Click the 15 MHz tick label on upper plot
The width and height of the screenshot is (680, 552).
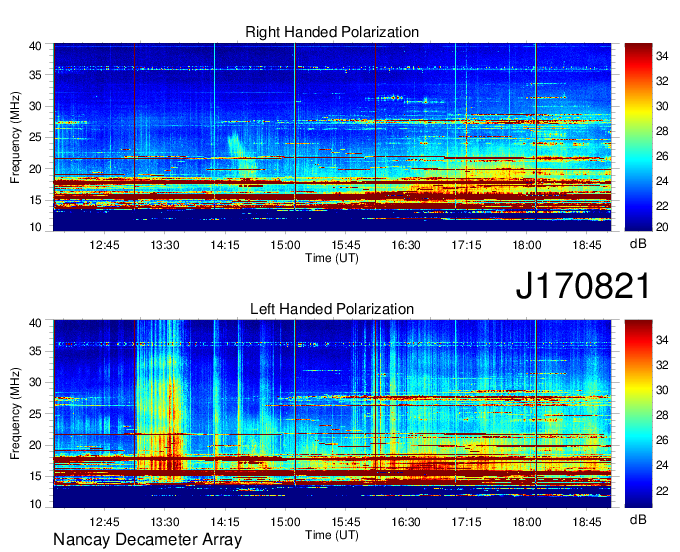[35, 200]
